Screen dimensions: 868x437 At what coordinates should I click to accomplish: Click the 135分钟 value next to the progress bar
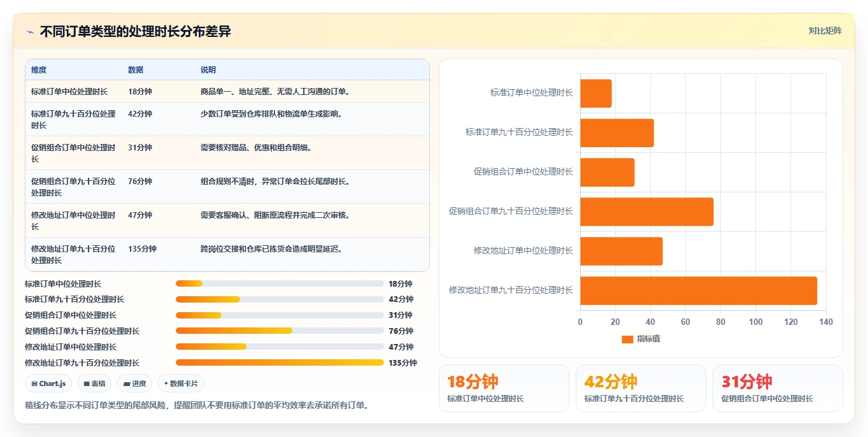tap(402, 363)
